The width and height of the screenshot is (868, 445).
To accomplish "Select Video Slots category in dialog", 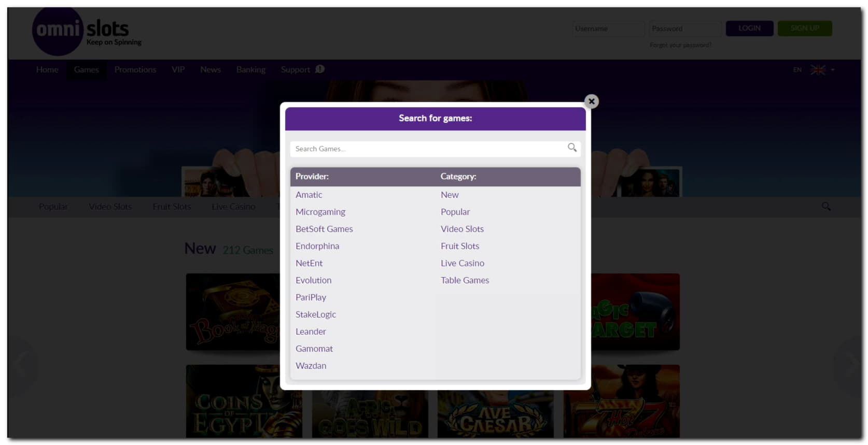I will (x=462, y=229).
